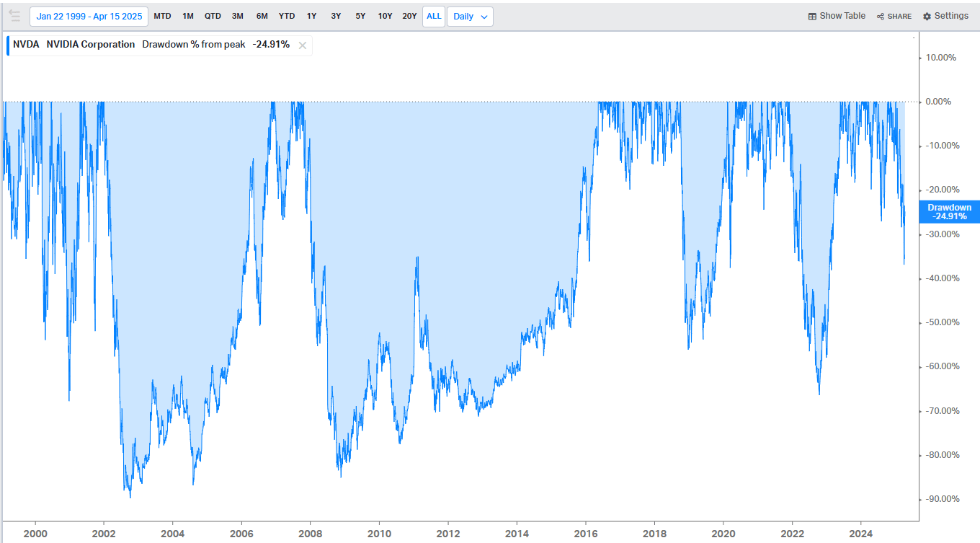Open the date range picker field
This screenshot has width=980, height=543.
(x=89, y=15)
